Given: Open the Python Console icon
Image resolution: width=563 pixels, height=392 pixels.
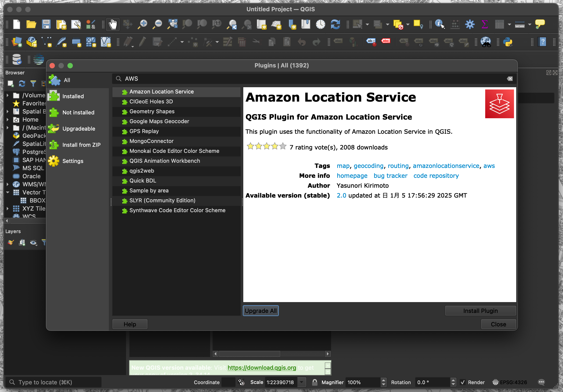Looking at the screenshot, I should click(x=508, y=42).
